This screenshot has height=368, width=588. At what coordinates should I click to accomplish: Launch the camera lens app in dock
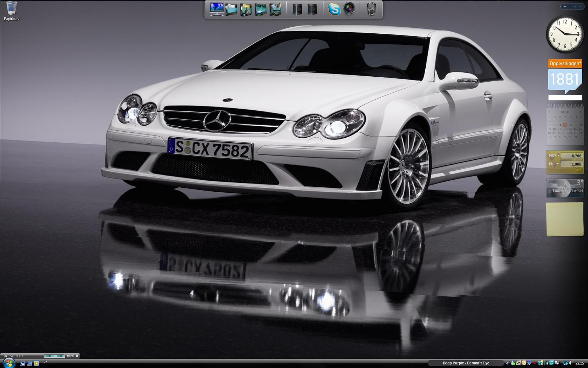tap(349, 9)
